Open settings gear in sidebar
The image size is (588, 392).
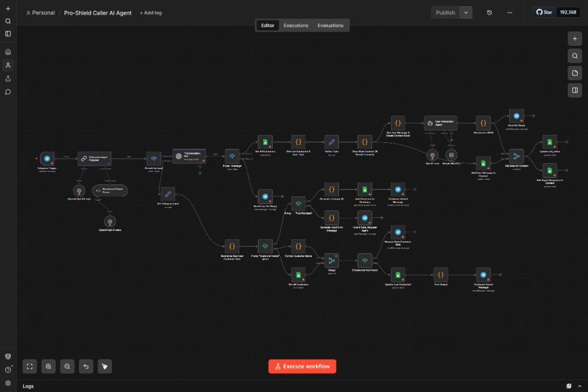pos(8,383)
